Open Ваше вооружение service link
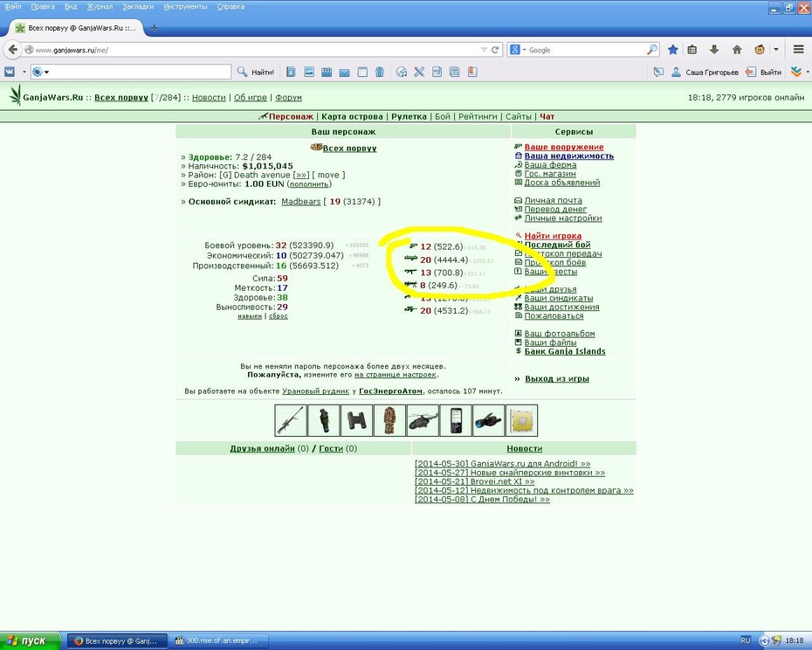812x650 pixels. (563, 147)
